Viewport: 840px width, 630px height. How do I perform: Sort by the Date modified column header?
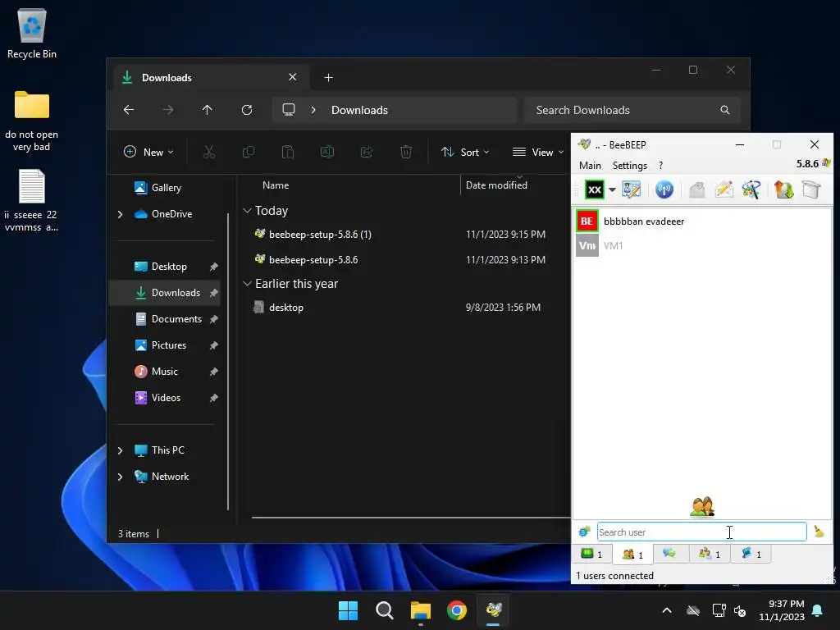point(496,185)
